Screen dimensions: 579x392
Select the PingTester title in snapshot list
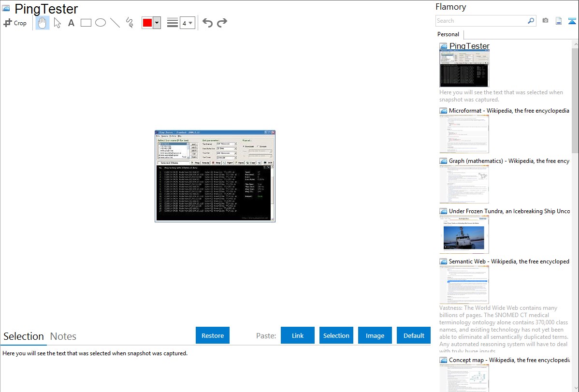click(469, 46)
